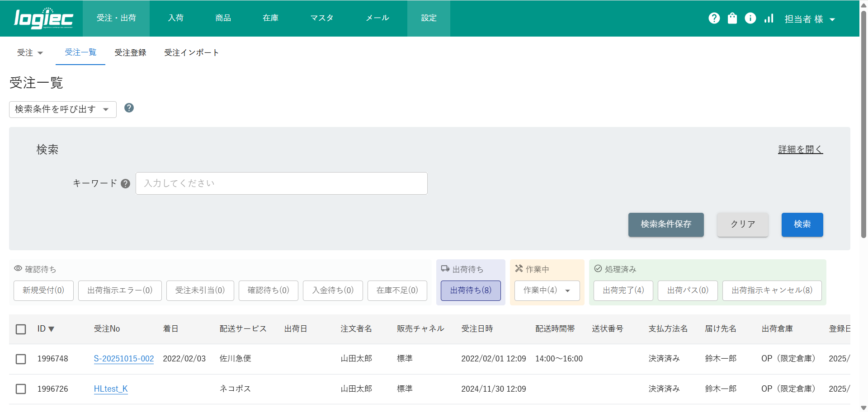868x412 pixels.
Task: Click the logiec logo
Action: click(43, 19)
